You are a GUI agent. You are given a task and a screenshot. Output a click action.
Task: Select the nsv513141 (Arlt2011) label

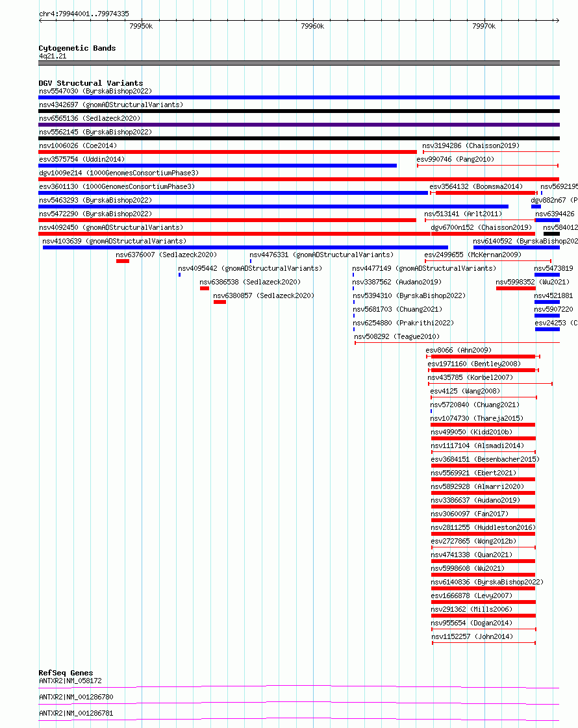point(463,214)
